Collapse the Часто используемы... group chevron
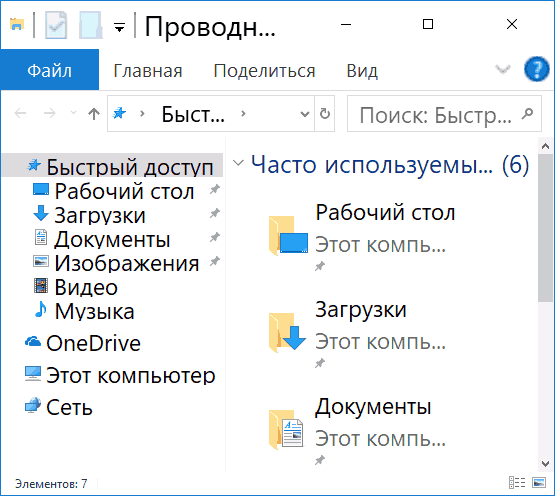The width and height of the screenshot is (555, 496). click(x=238, y=163)
